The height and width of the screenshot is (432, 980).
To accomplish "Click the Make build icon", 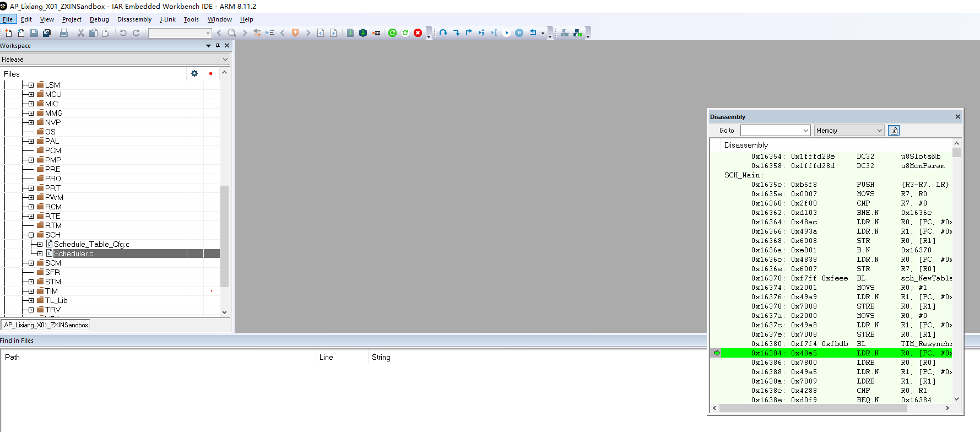I will 363,33.
